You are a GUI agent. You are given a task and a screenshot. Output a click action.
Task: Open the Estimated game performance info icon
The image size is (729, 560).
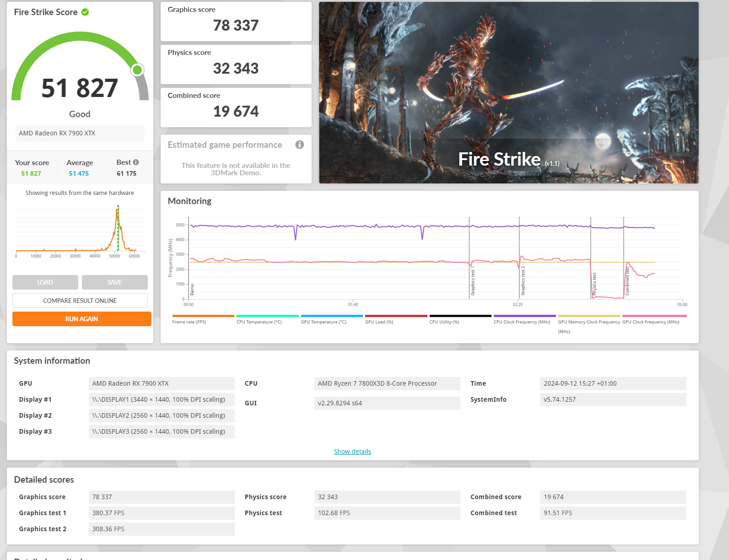click(300, 145)
